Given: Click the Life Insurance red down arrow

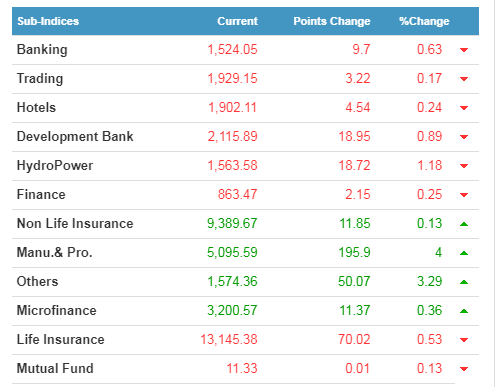Looking at the screenshot, I should (x=464, y=340).
